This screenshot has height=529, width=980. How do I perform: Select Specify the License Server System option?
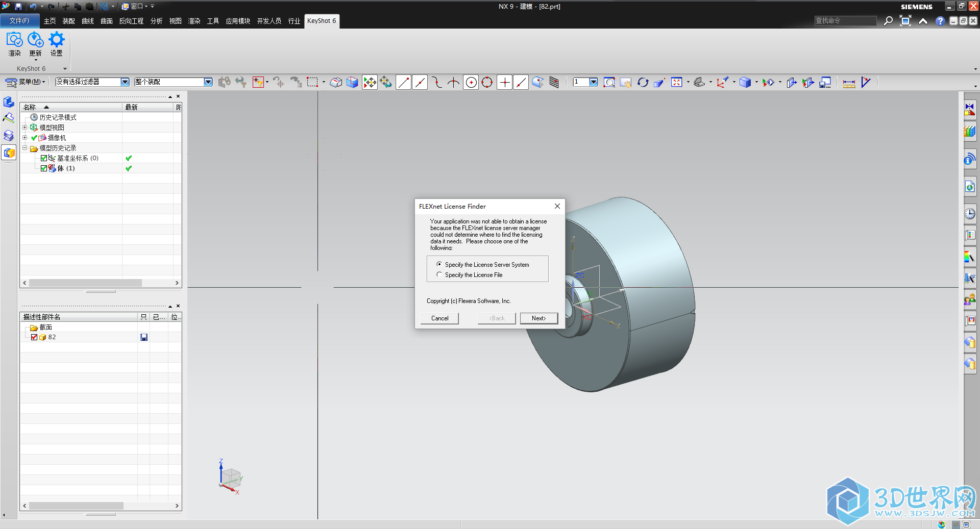click(x=439, y=264)
